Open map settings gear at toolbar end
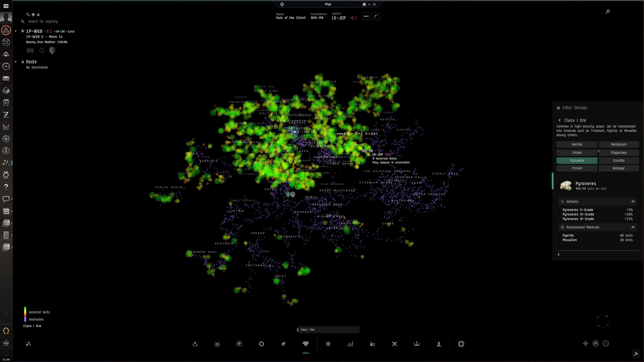 click(461, 344)
